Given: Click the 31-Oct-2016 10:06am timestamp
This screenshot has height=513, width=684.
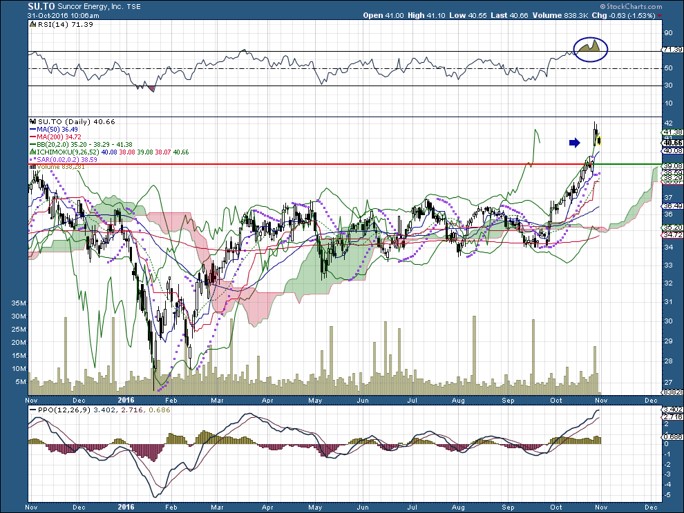Looking at the screenshot, I should click(64, 15).
